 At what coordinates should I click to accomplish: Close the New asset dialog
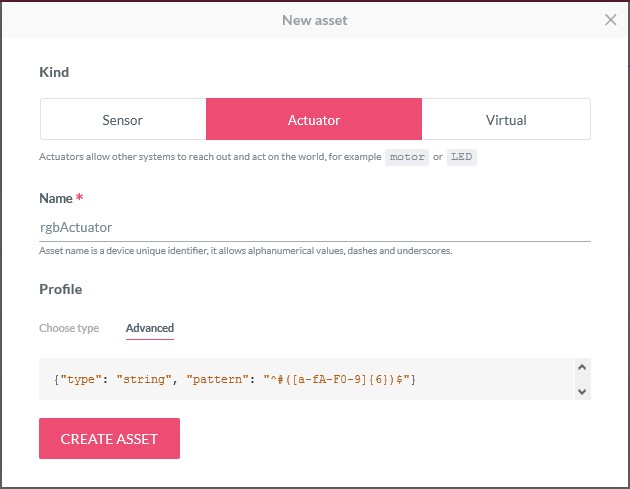click(x=611, y=20)
